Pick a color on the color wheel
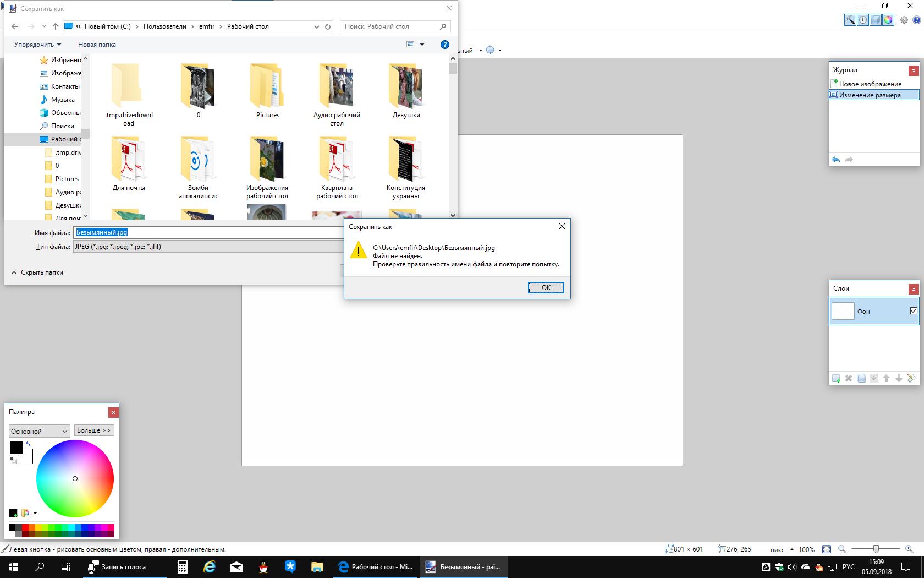Screen dimensions: 924x578 coord(75,478)
